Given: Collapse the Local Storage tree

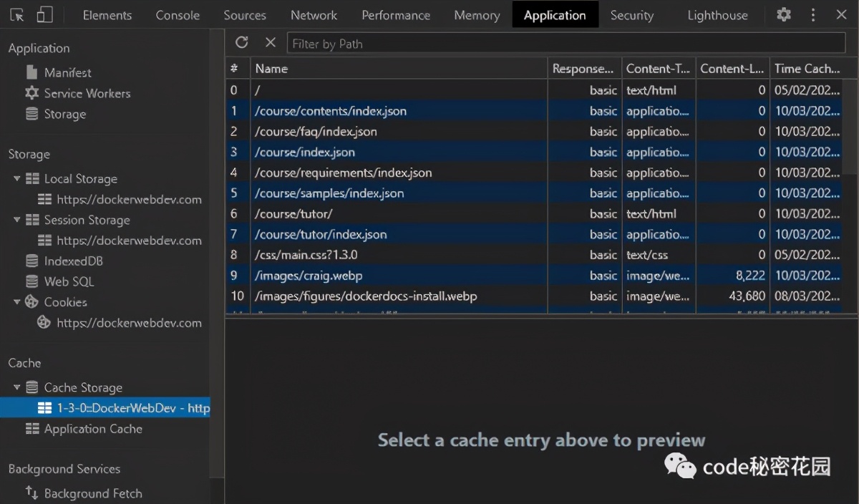Looking at the screenshot, I should pos(16,178).
